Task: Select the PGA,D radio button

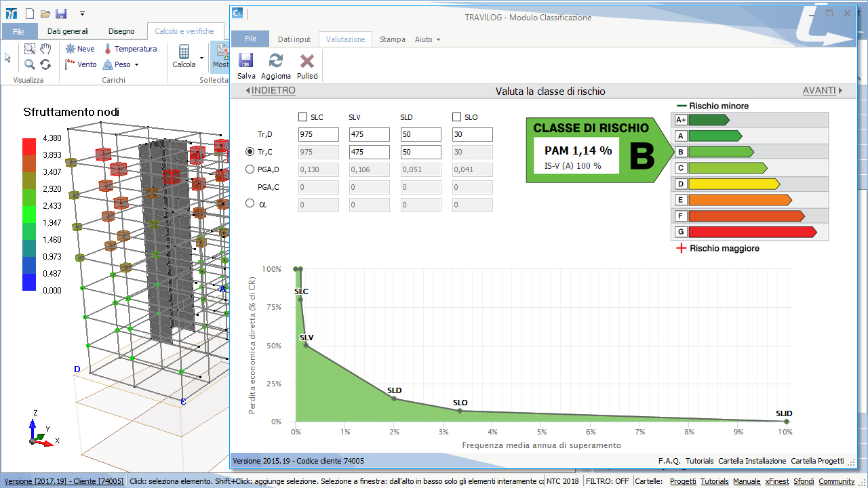Action: pyautogui.click(x=250, y=169)
